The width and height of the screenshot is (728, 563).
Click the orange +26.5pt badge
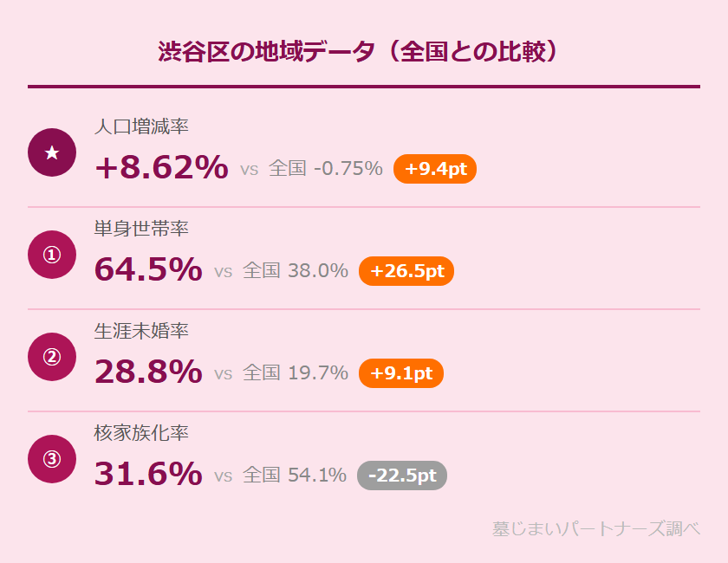(406, 271)
